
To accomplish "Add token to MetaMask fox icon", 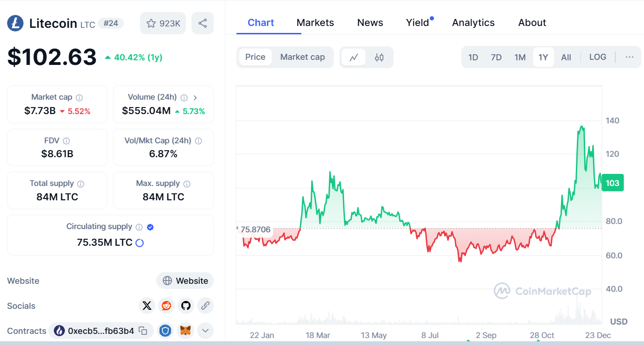I will 185,331.
